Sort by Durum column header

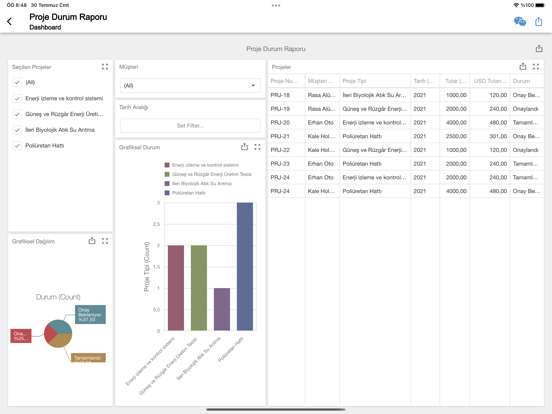[x=527, y=81]
